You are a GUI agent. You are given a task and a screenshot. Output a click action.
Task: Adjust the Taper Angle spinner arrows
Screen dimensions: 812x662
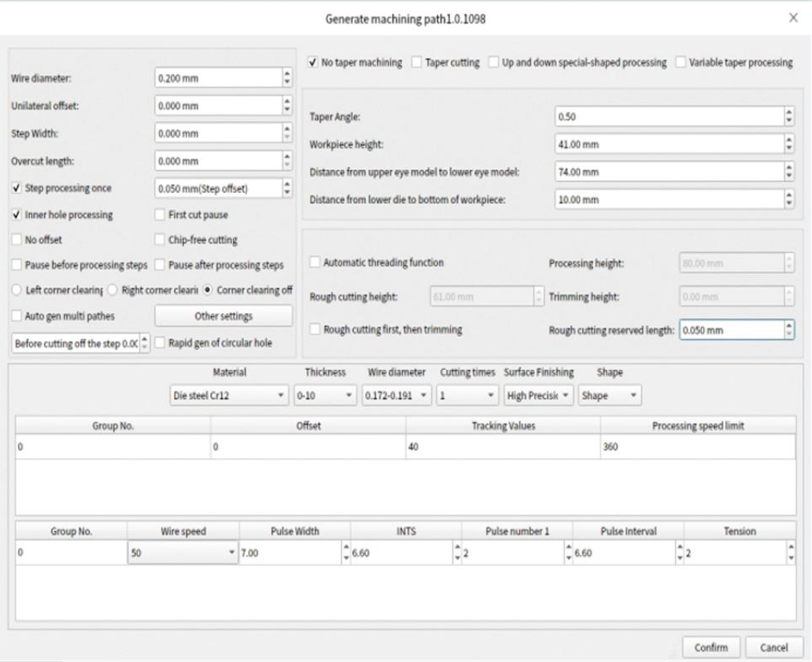click(x=788, y=116)
